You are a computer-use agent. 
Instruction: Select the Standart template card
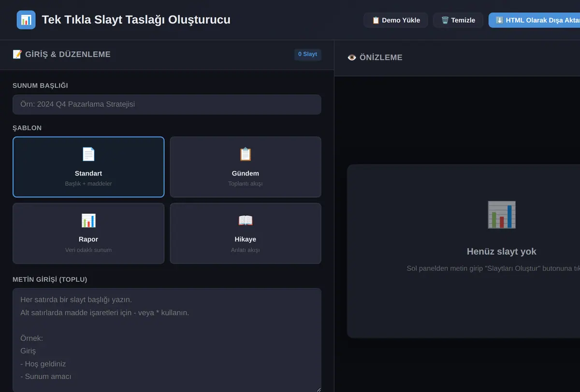click(x=88, y=167)
